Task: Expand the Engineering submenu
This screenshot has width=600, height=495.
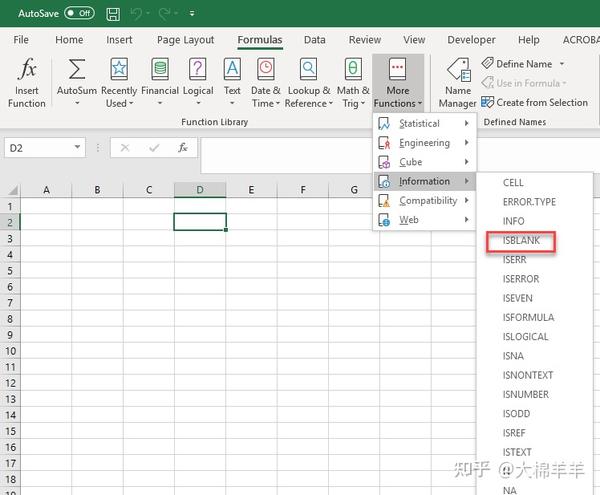Action: coord(425,143)
